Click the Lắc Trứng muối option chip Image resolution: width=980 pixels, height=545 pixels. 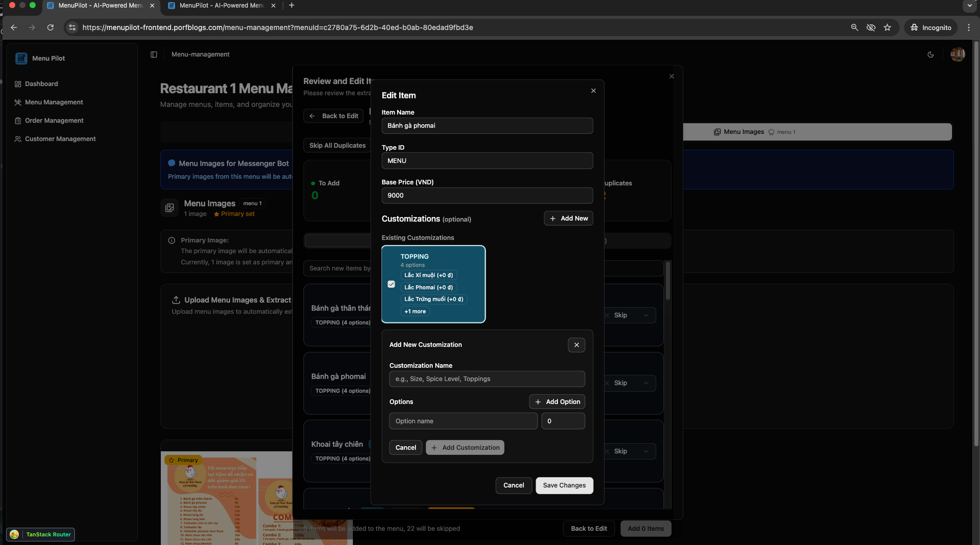tap(434, 299)
